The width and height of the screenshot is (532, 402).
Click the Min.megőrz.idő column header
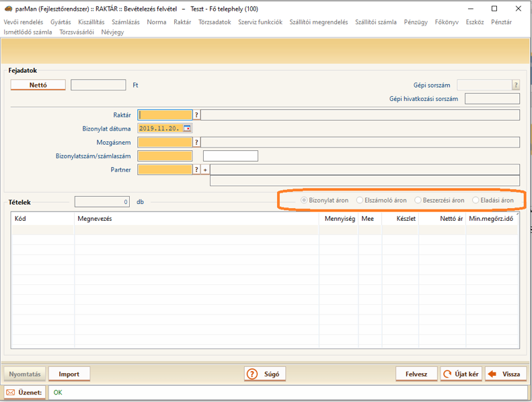(x=492, y=219)
